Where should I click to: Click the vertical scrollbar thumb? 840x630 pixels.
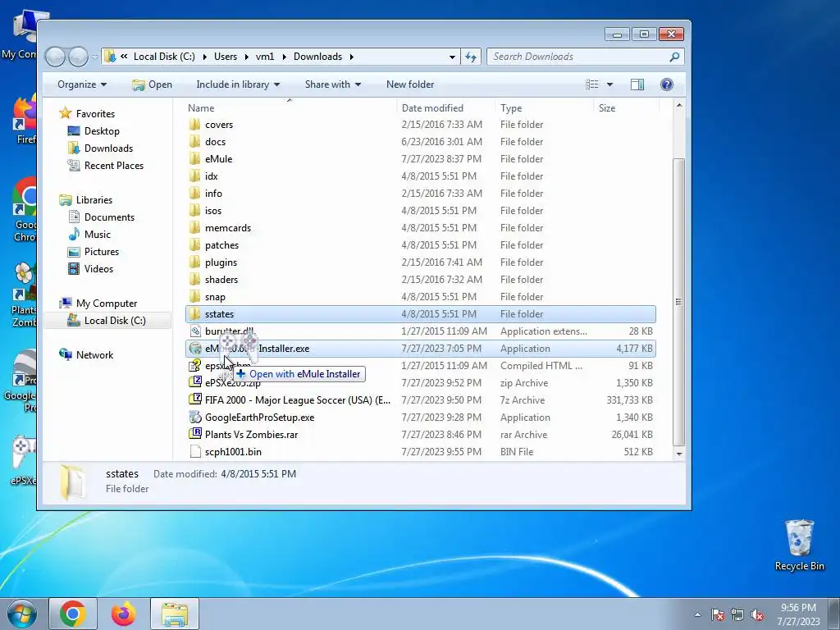click(x=678, y=302)
